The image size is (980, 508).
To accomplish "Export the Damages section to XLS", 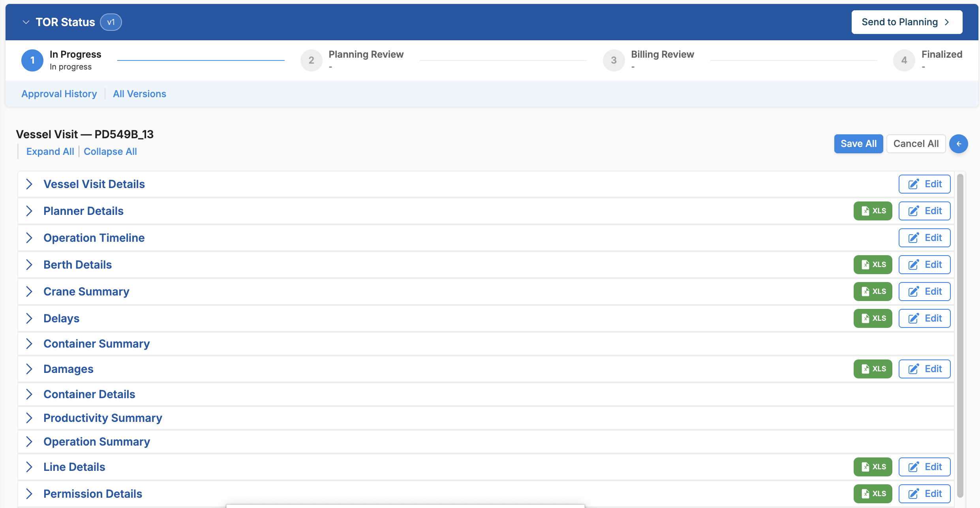I will coord(873,369).
